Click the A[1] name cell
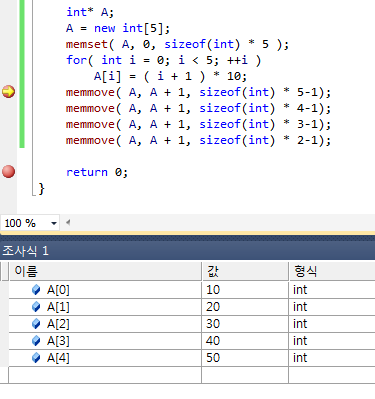Viewport: 375px width, 399px height. coord(105,307)
